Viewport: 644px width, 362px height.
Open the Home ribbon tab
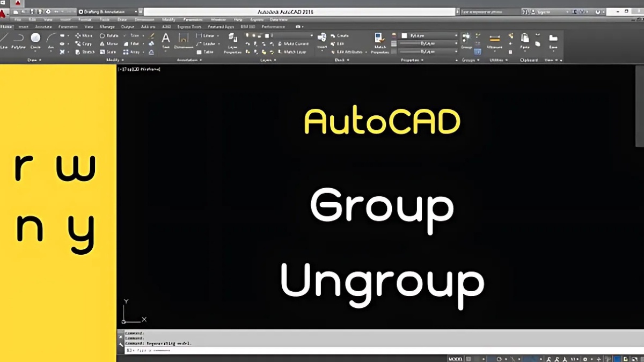(x=7, y=26)
